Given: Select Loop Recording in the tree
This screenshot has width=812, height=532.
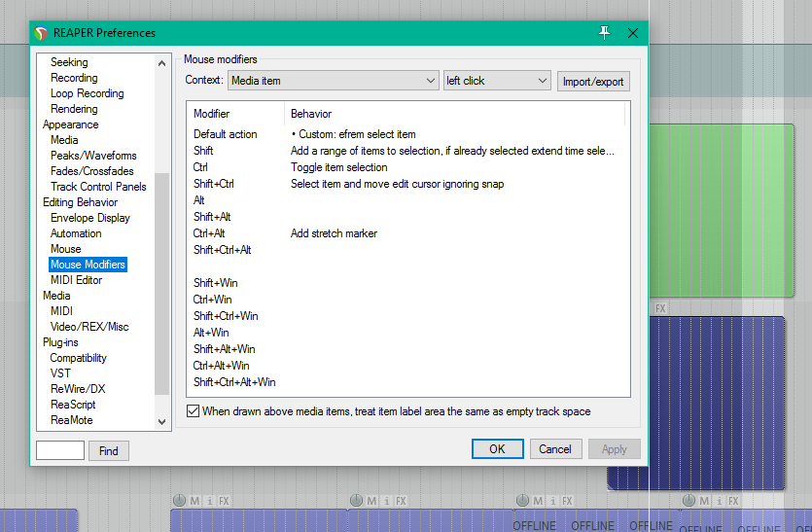Looking at the screenshot, I should [x=87, y=93].
